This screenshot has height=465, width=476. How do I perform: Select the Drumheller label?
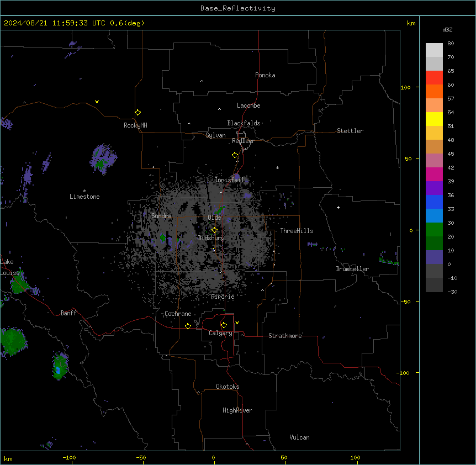pyautogui.click(x=352, y=269)
